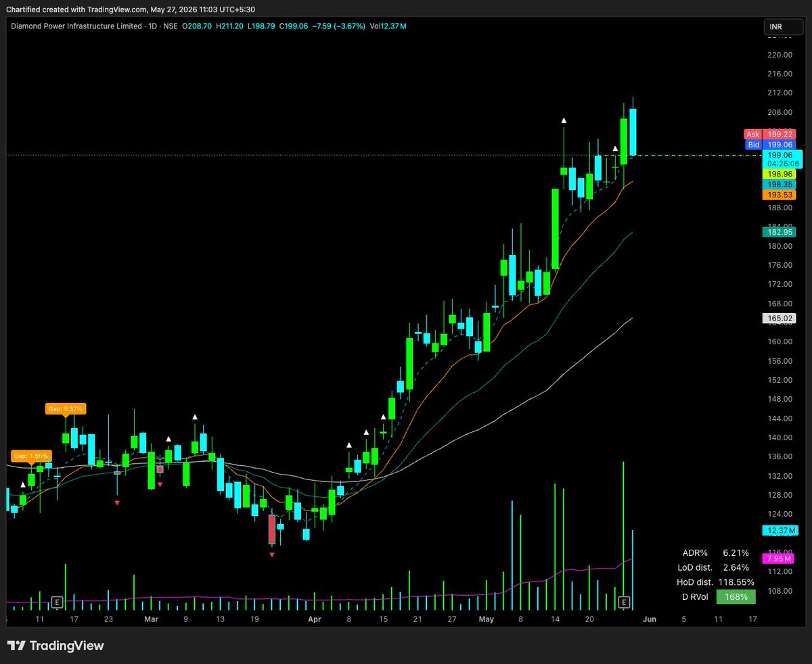Image resolution: width=812 pixels, height=664 pixels.
Task: Click the Vol 12.37M legend text
Action: point(388,26)
